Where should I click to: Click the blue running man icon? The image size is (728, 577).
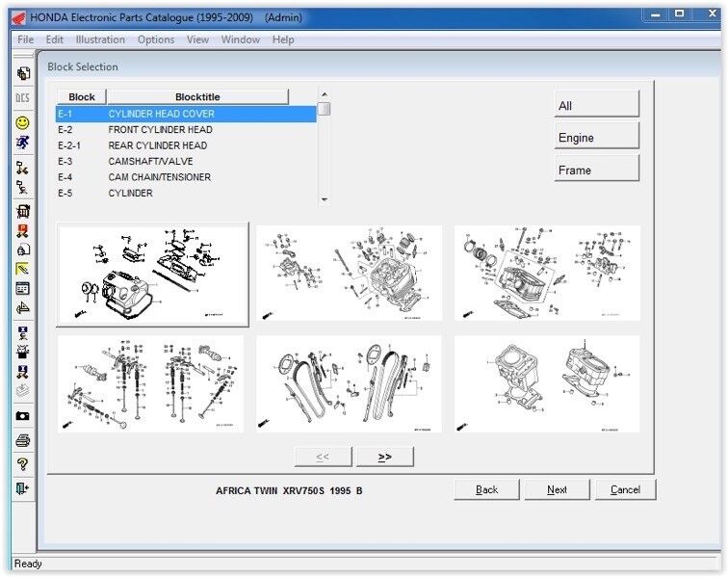coord(23,143)
